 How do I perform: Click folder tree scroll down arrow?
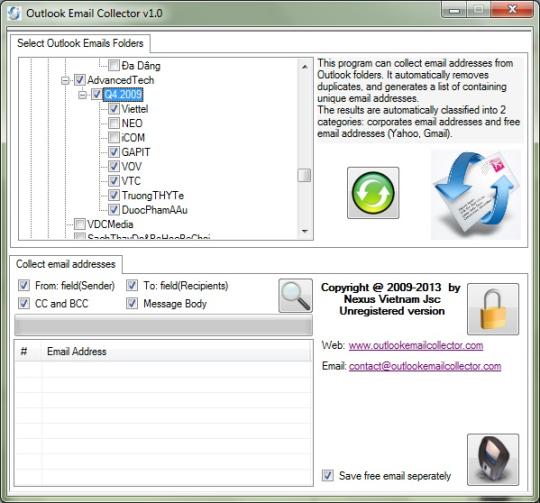304,231
